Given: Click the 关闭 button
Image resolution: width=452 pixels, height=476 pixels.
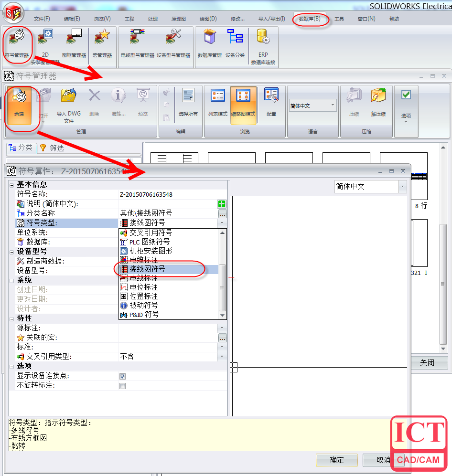Looking at the screenshot, I should pyautogui.click(x=429, y=363).
